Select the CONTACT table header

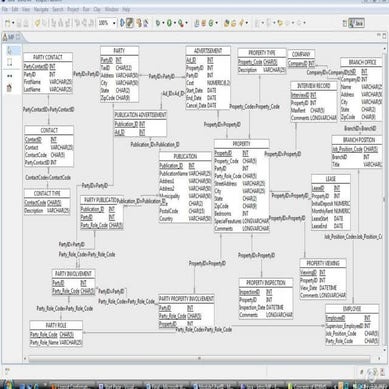pos(49,130)
